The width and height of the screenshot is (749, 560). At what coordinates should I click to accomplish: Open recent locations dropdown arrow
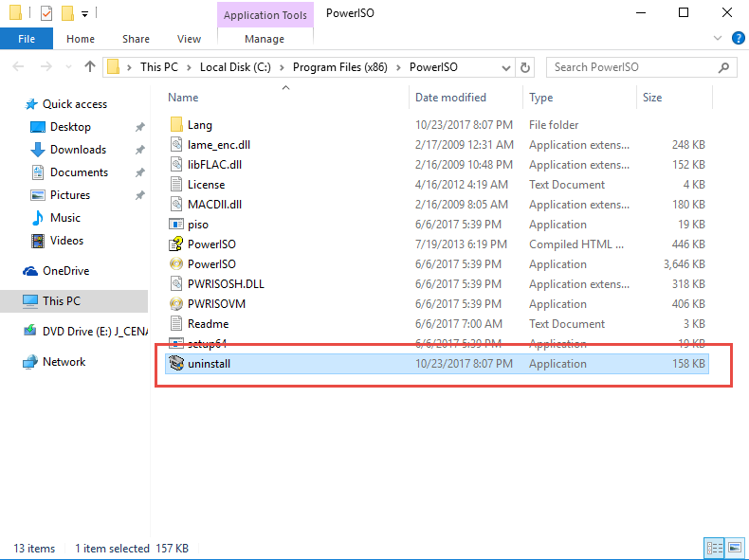[68, 67]
